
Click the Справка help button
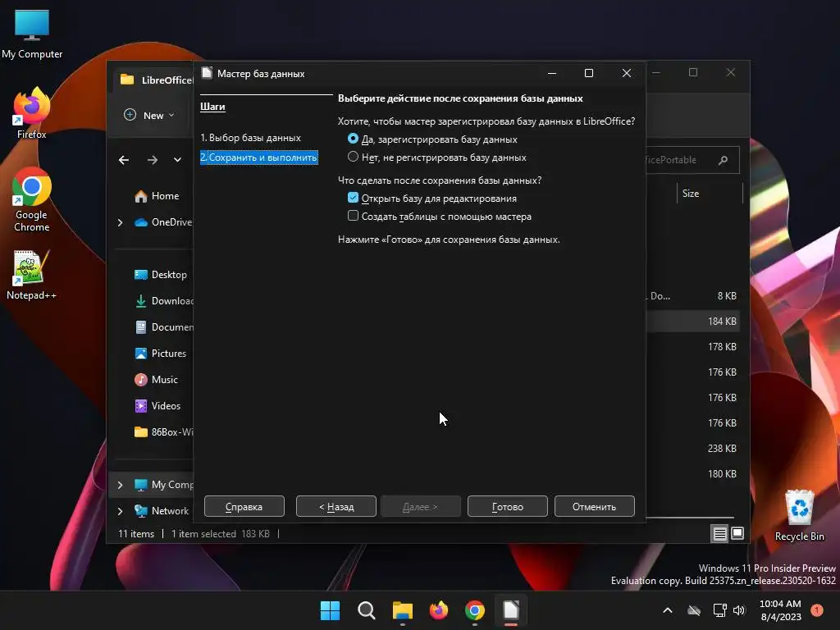(244, 506)
